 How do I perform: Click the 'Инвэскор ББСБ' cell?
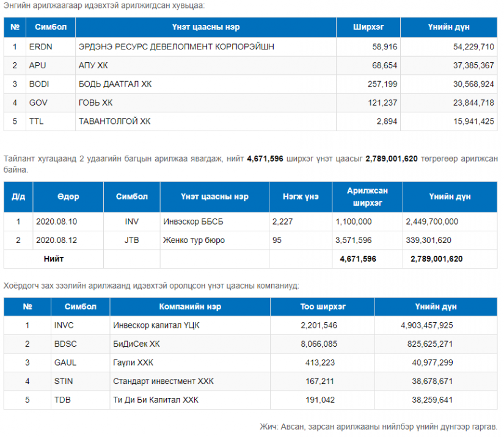pyautogui.click(x=214, y=222)
